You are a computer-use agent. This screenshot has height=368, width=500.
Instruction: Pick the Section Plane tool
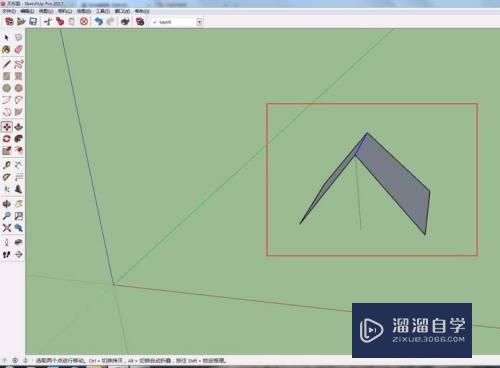click(x=18, y=255)
